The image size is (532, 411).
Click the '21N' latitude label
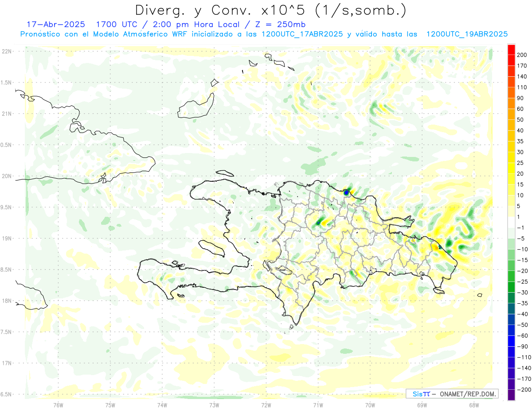click(7, 114)
